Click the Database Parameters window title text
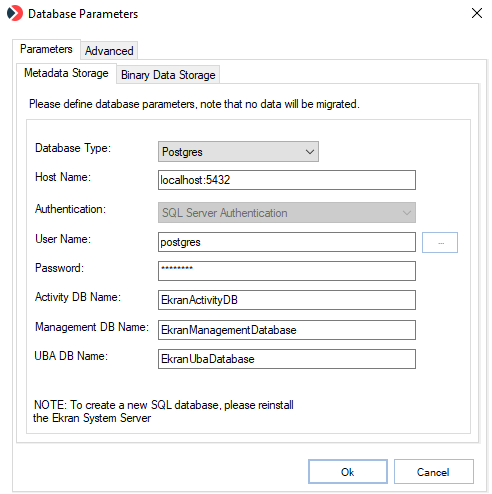Image resolution: width=492 pixels, height=494 pixels. click(x=83, y=14)
